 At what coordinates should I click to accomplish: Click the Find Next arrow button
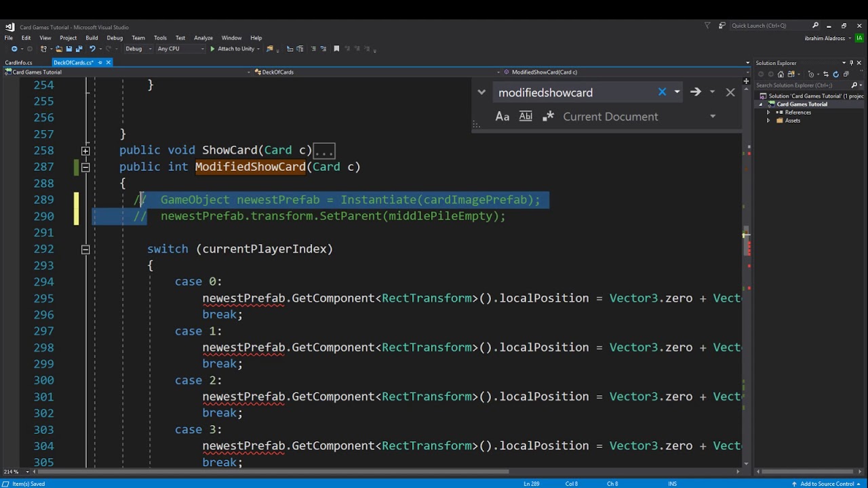click(x=695, y=92)
